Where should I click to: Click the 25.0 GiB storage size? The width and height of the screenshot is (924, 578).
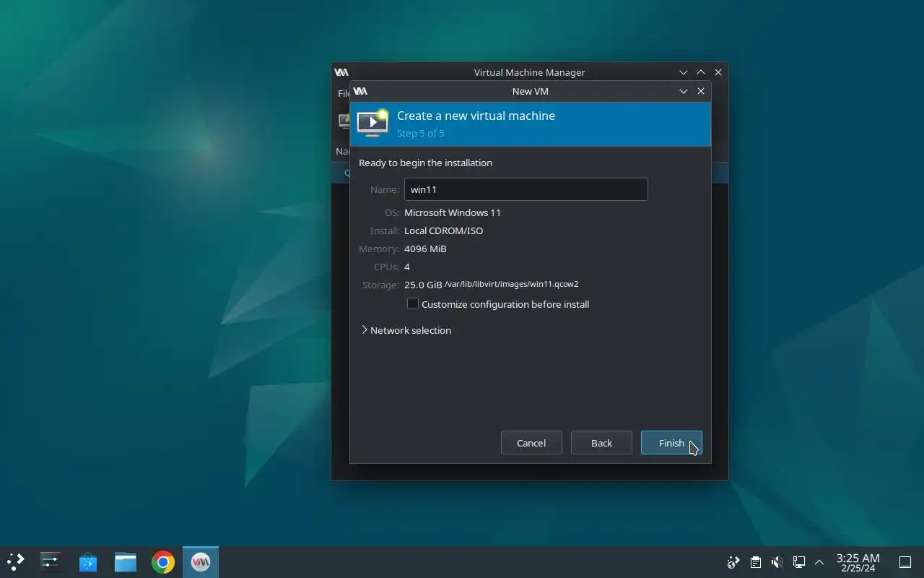pos(423,285)
